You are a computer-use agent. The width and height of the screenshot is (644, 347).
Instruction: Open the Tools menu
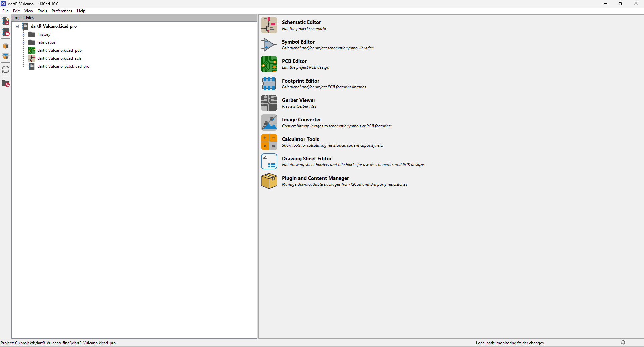(42, 11)
